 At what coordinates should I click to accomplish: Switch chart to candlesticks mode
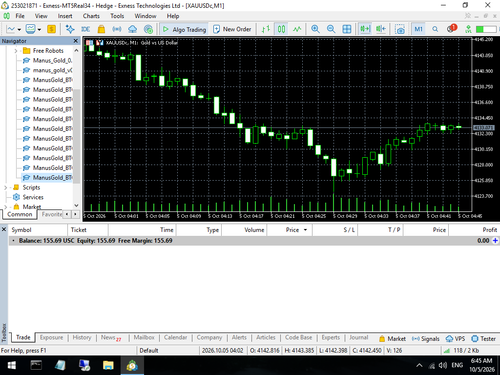(282, 29)
